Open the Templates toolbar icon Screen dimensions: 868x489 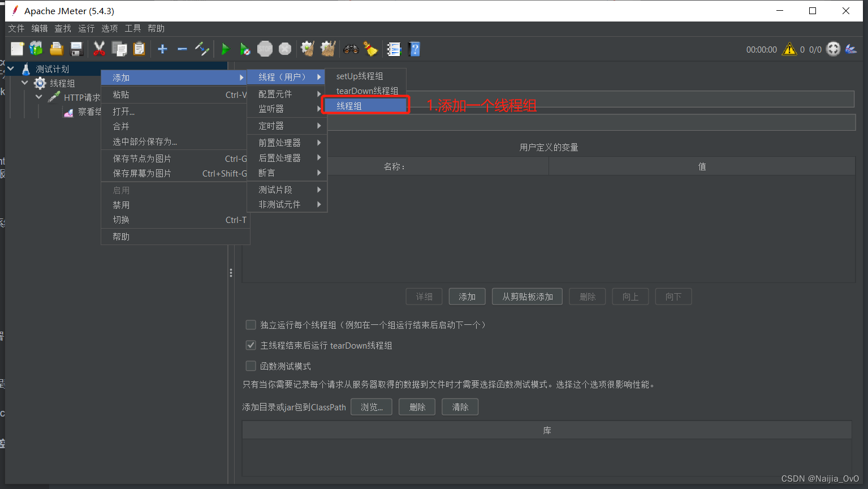36,49
